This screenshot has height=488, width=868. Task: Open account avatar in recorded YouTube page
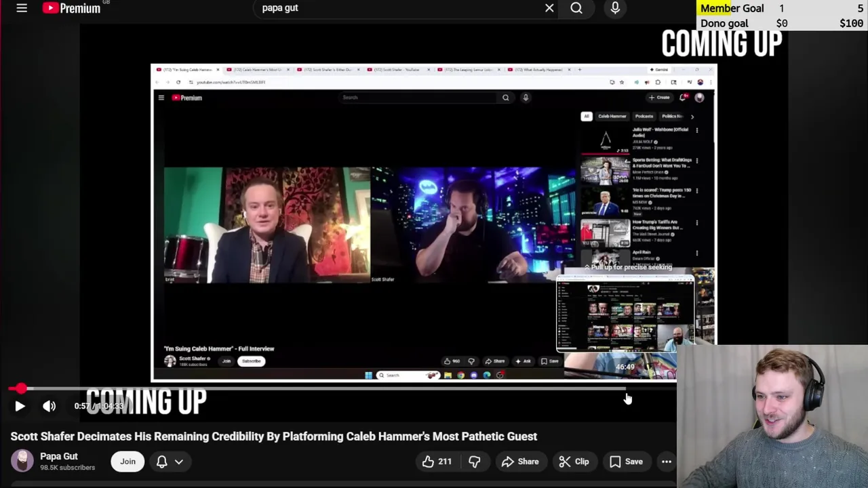coord(699,98)
